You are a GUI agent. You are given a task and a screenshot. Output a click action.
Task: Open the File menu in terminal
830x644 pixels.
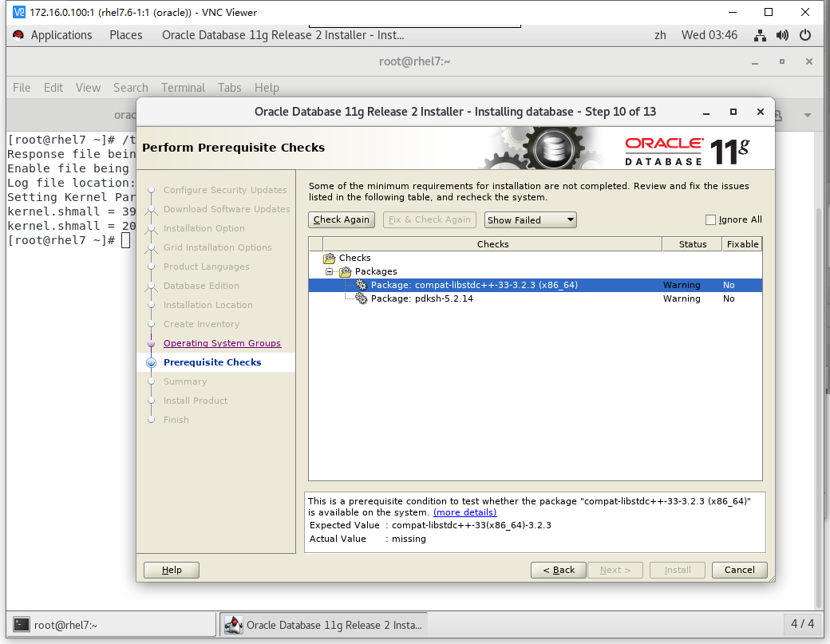(x=22, y=88)
